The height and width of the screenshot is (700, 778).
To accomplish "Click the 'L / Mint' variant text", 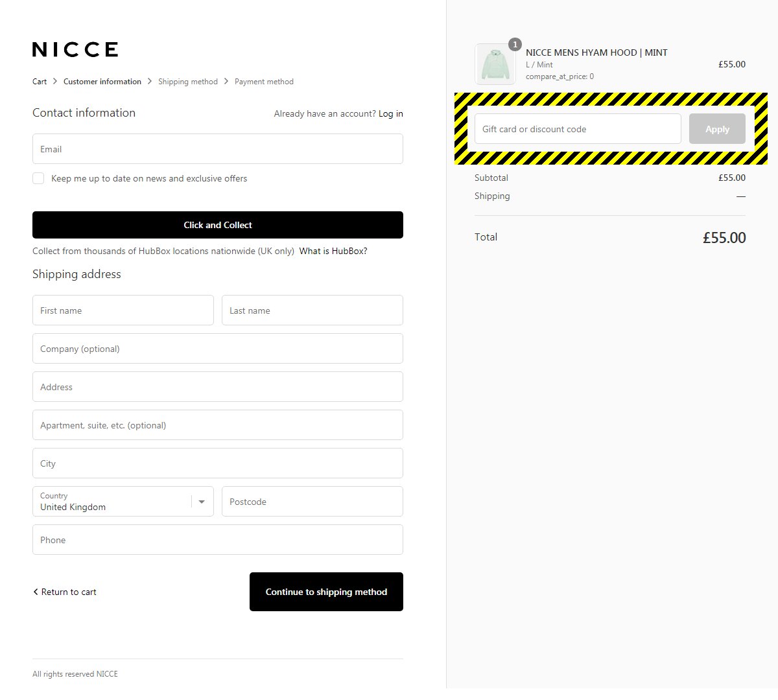I will [x=539, y=65].
